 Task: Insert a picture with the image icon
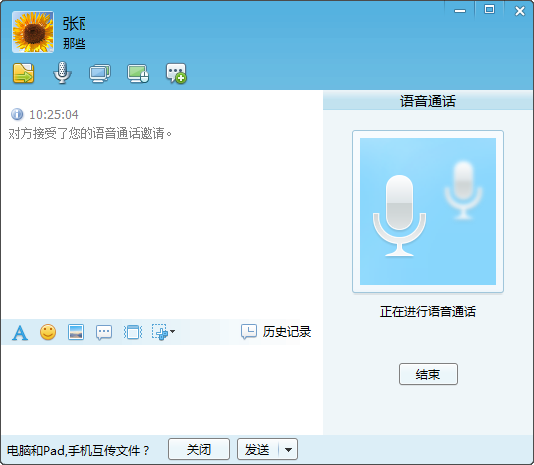[76, 332]
